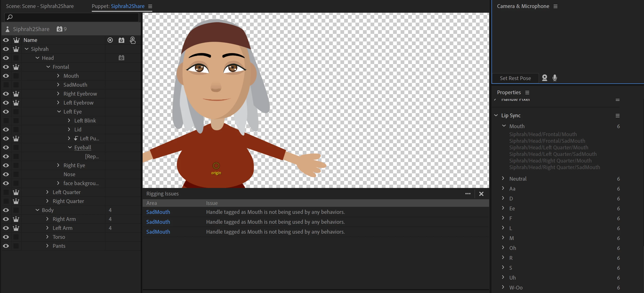Hide the Nose layer with eye icon

[x=6, y=174]
